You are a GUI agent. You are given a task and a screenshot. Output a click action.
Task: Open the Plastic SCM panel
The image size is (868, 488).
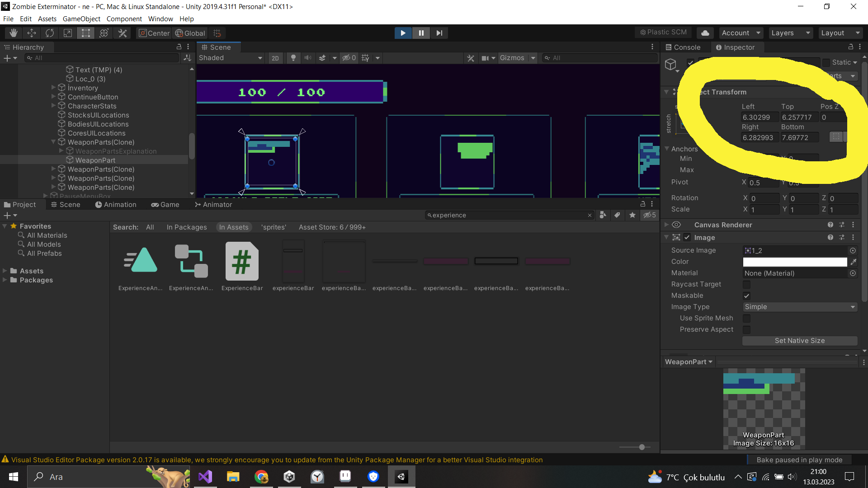click(663, 32)
